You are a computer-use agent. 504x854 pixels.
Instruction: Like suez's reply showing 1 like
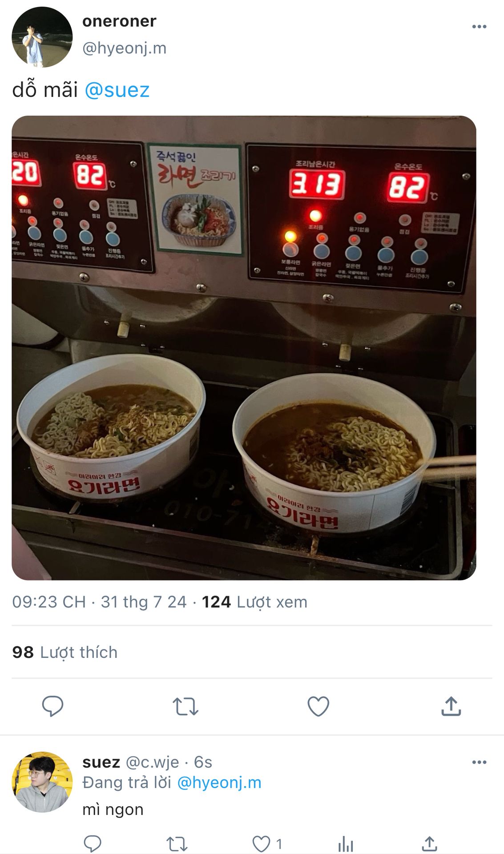[267, 844]
